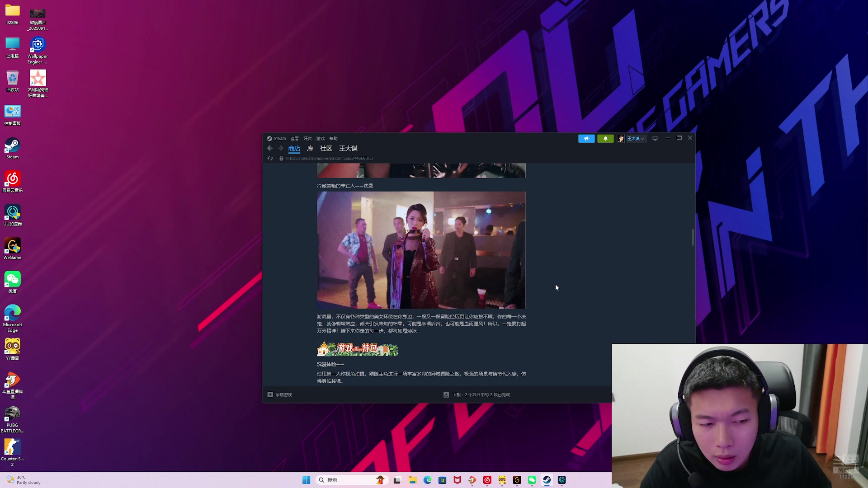
Task: Open the 好友 menu
Action: [308, 139]
